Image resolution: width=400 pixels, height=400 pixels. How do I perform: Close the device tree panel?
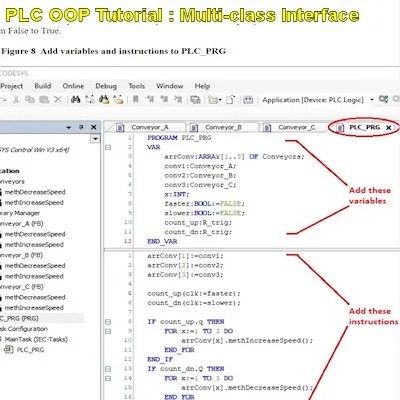(x=94, y=127)
